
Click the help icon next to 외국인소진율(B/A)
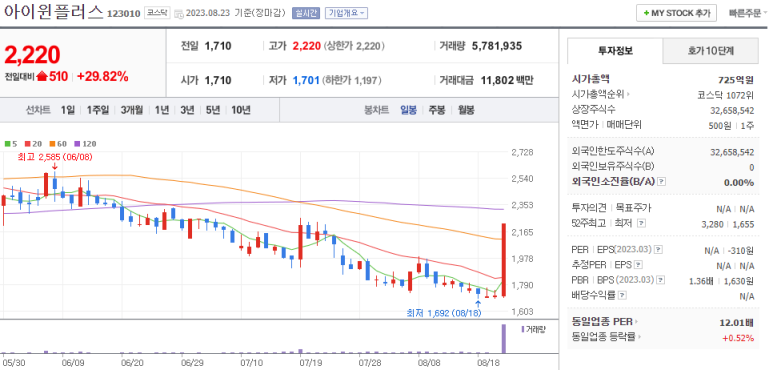[662, 182]
